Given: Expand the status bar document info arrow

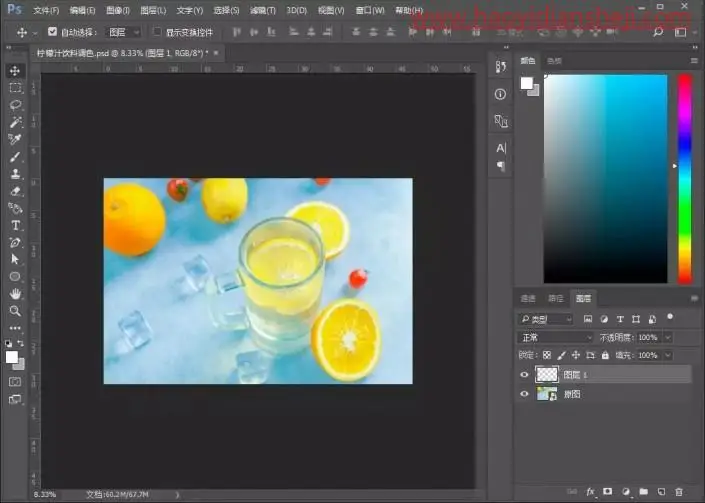Looking at the screenshot, I should (x=178, y=494).
